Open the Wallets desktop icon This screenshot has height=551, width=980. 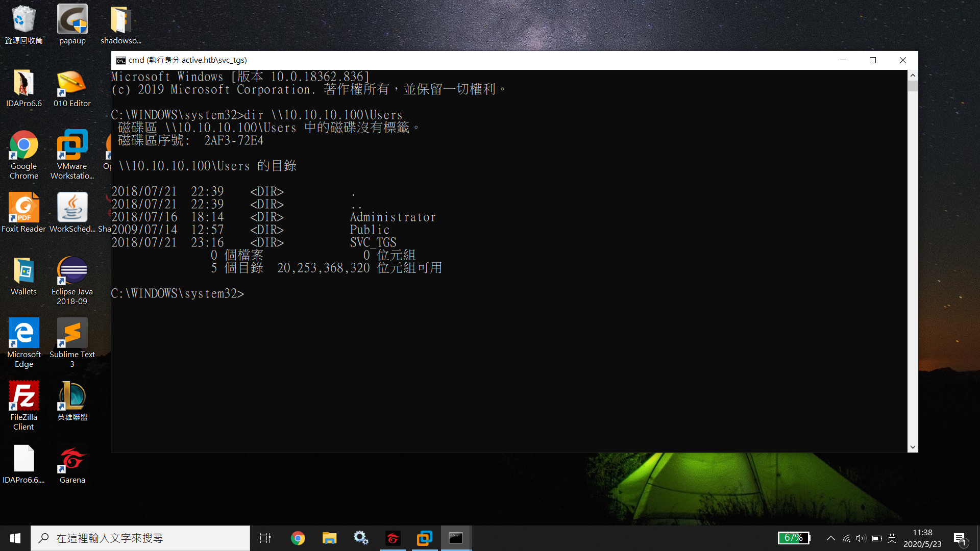point(23,276)
